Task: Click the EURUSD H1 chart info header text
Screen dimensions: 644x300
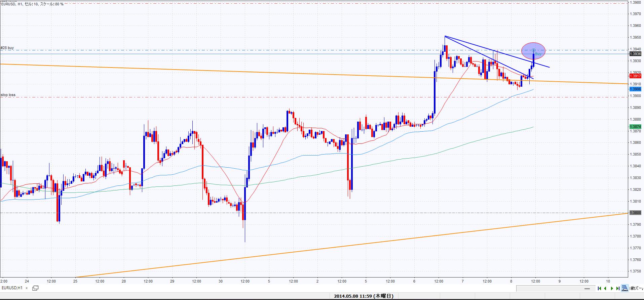Action: [32, 3]
